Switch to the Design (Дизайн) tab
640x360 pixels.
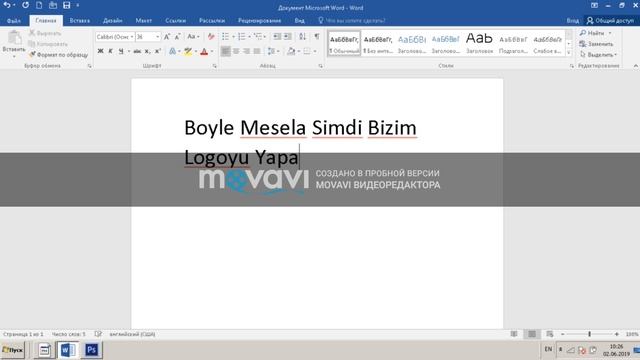tap(113, 20)
